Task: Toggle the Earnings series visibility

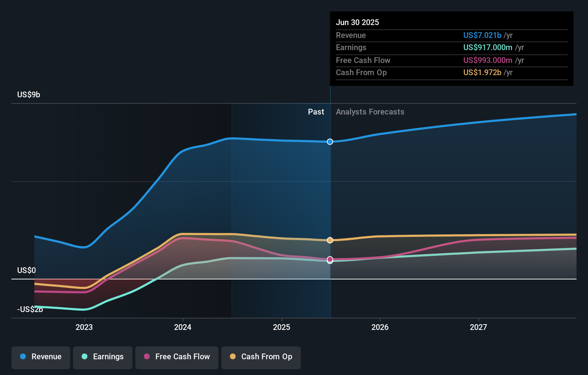Action: 103,357
